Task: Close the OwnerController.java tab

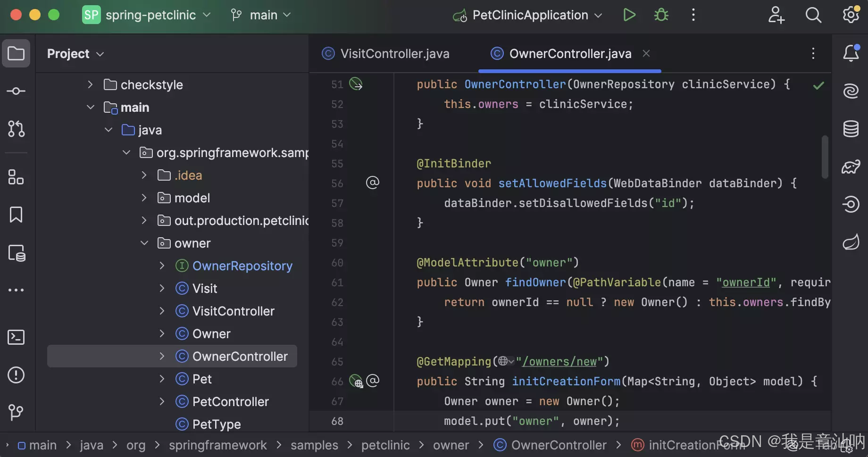Action: (x=646, y=53)
